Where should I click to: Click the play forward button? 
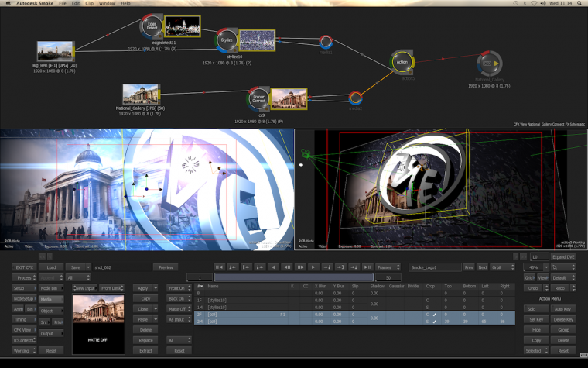pyautogui.click(x=313, y=267)
